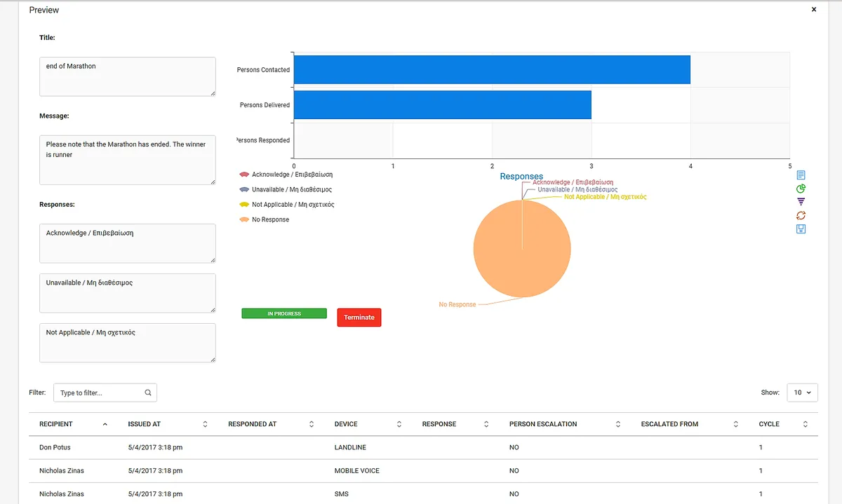Sort by the RESPONDED AT column arrows
Image resolution: width=842 pixels, height=504 pixels.
click(x=311, y=424)
